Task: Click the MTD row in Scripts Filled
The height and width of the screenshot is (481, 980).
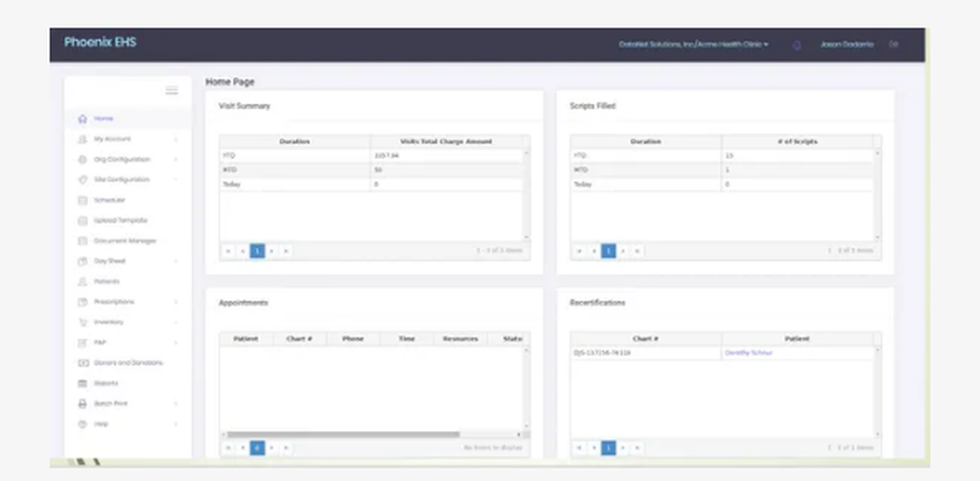Action: tap(722, 169)
